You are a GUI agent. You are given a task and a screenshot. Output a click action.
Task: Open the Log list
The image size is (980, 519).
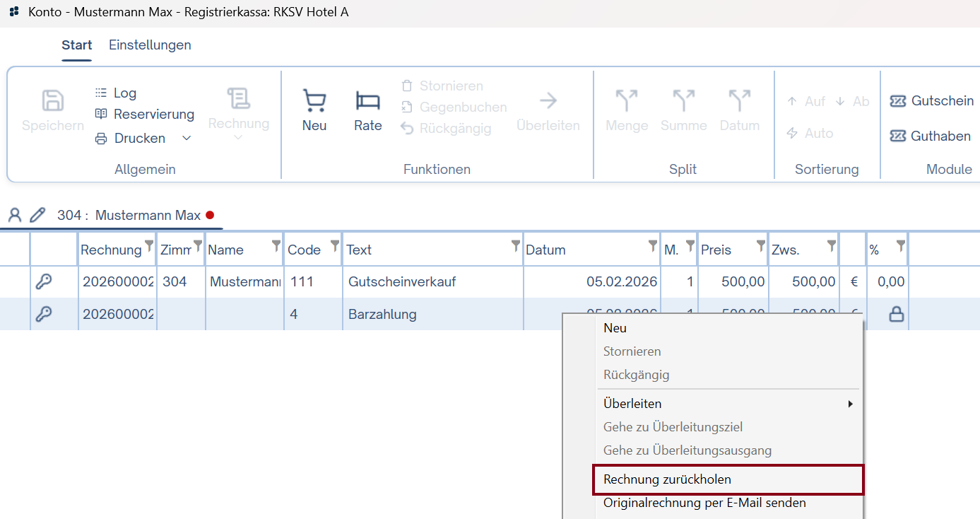click(116, 93)
